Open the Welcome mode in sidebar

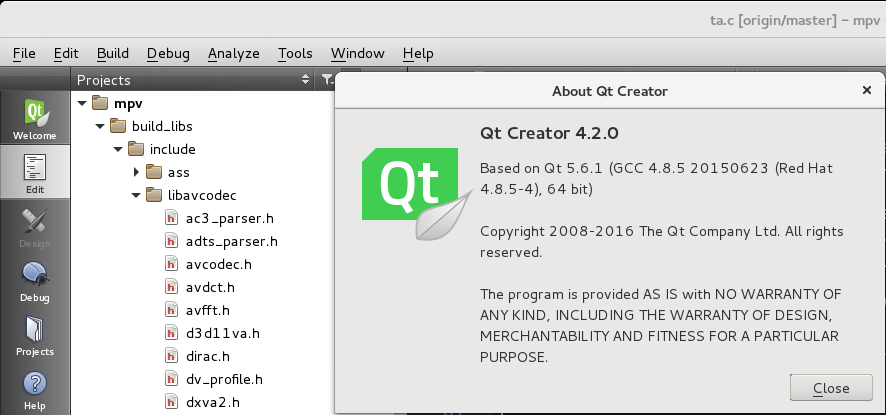35,117
